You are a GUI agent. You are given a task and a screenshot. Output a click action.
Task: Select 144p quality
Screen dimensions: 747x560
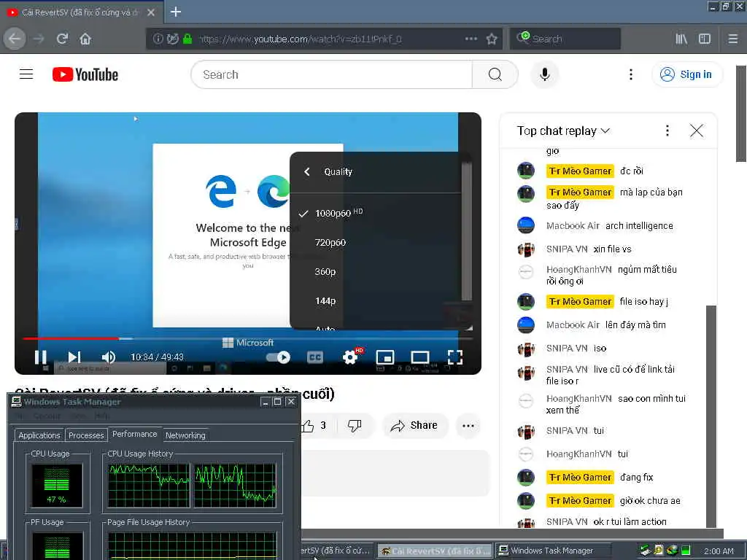point(376,301)
